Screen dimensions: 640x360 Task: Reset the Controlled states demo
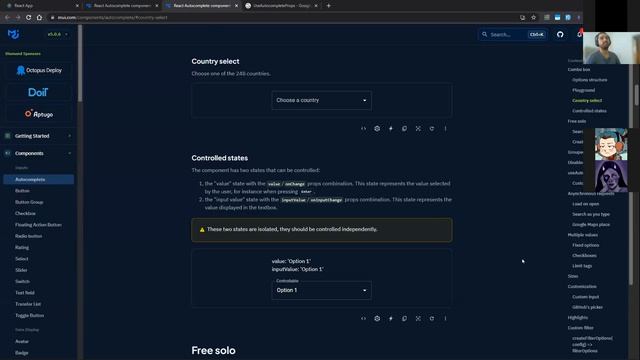tap(432, 318)
